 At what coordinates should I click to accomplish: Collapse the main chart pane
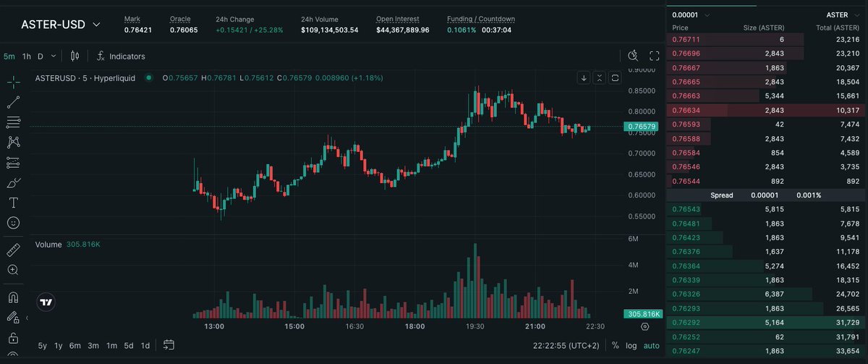coord(600,77)
